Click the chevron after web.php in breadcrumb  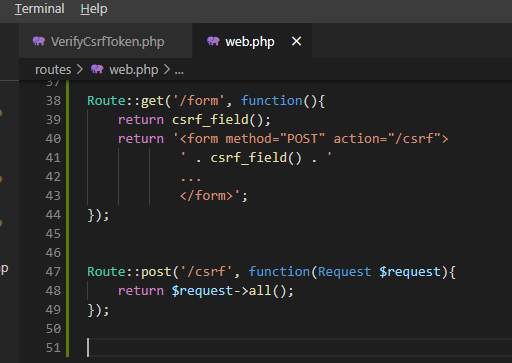click(167, 69)
